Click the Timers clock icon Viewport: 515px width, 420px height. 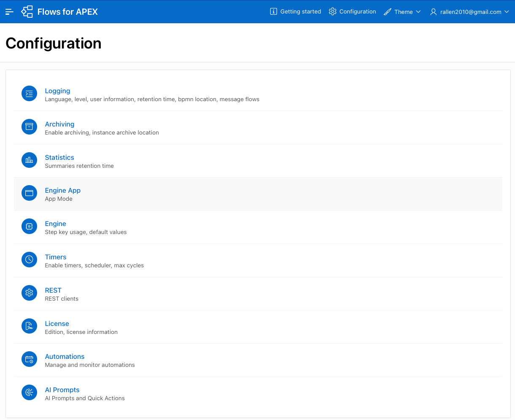click(x=29, y=260)
